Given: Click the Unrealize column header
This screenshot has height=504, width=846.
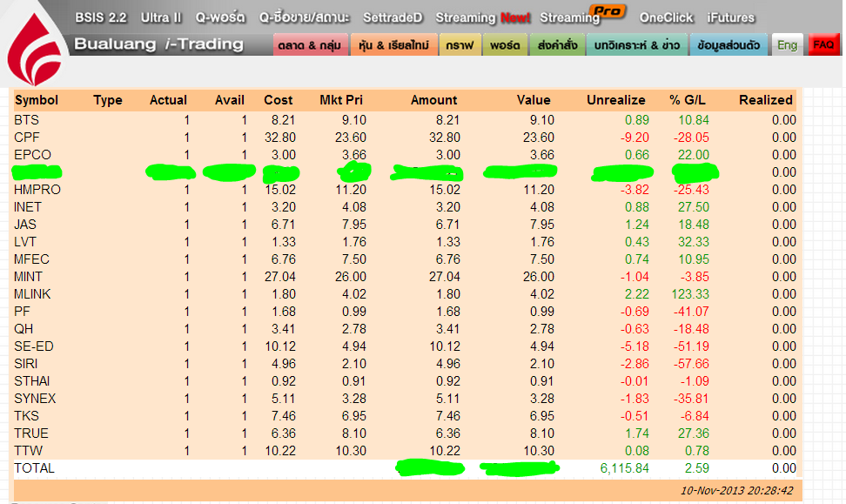Looking at the screenshot, I should pos(616,100).
